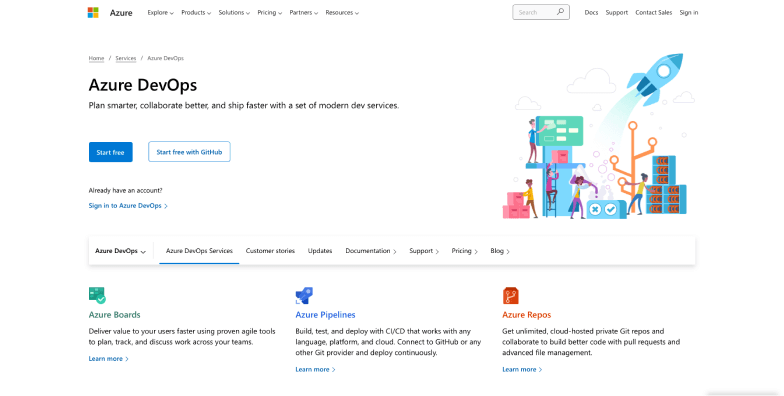Viewport: 784px width, 396px height.
Task: Click the Azure Pipelines icon
Action: tap(304, 296)
